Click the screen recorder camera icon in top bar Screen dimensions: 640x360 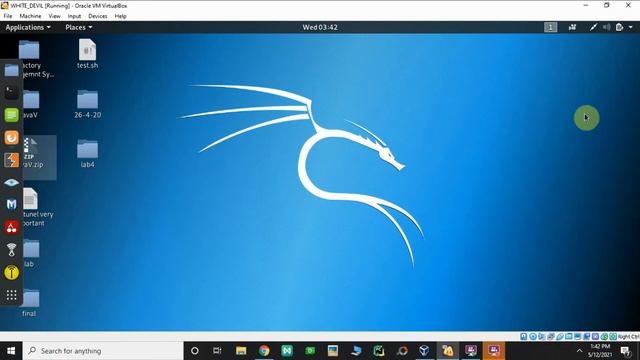click(572, 27)
